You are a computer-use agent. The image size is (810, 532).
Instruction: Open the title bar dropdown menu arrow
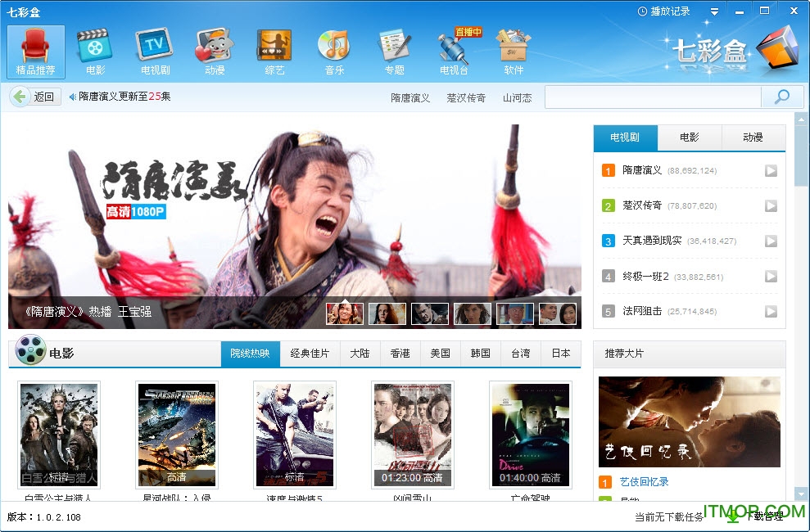[x=714, y=11]
